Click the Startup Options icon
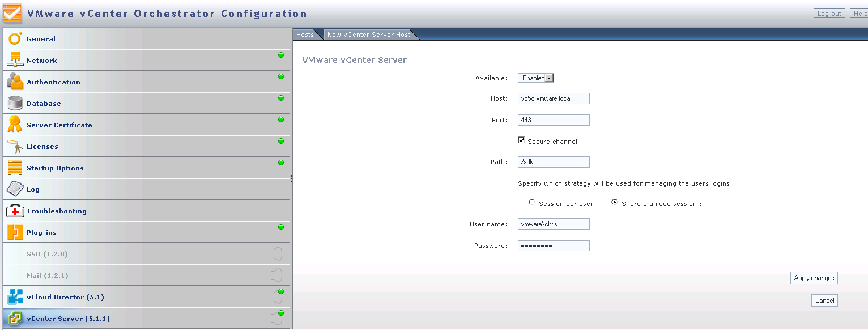Viewport: 868px width, 330px height. click(x=15, y=168)
